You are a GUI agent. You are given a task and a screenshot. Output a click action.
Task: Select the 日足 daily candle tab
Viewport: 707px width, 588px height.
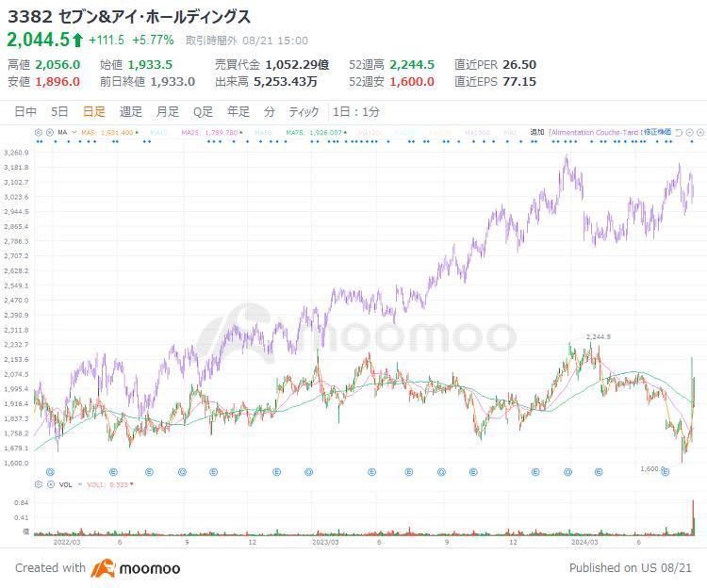(x=94, y=112)
